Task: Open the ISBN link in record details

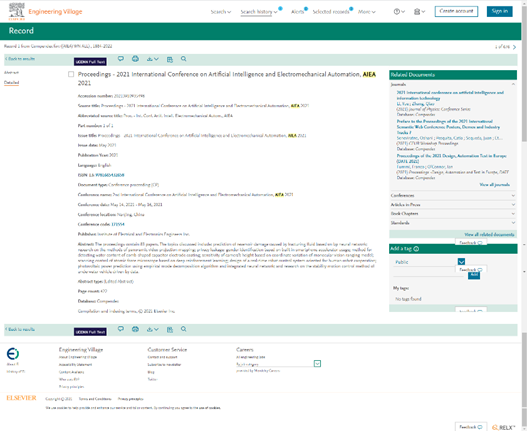Action: pos(110,175)
